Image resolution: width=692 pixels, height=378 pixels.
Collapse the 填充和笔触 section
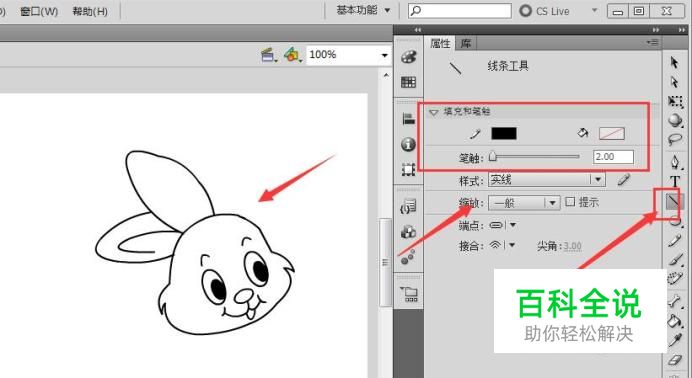point(434,112)
